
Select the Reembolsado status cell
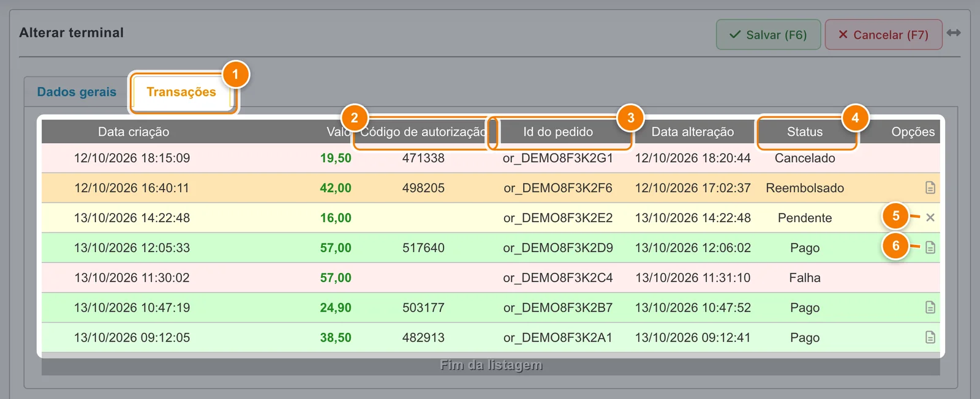click(805, 188)
